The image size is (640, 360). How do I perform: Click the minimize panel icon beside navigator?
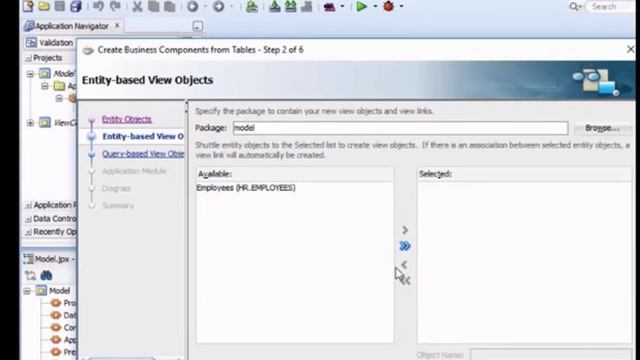pos(198,26)
